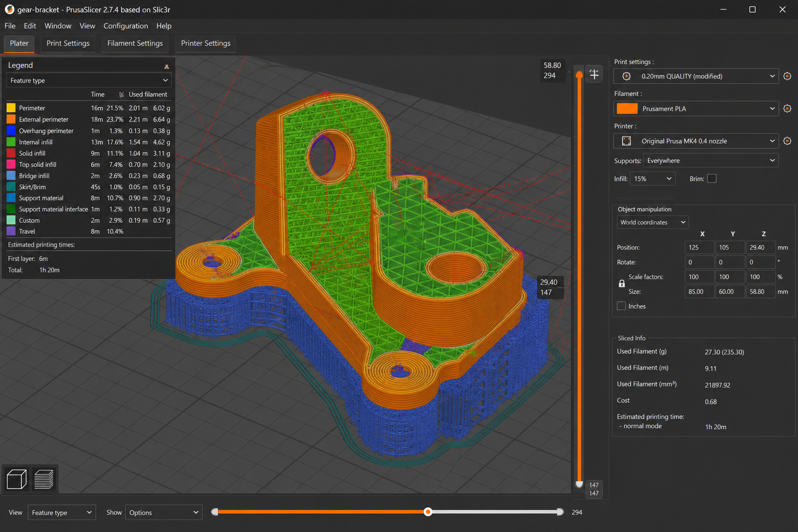Toggle the Inches checkbox
This screenshot has height=532, width=798.
621,306
